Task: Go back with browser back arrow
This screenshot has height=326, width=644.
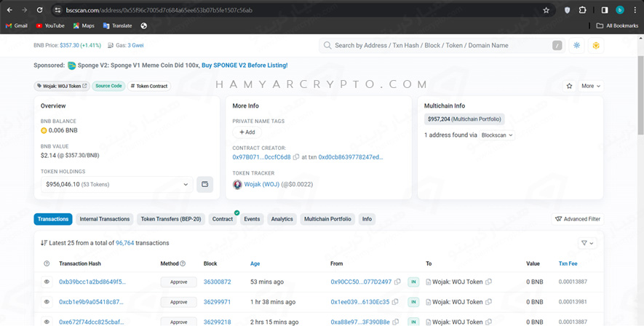Action: (9, 10)
